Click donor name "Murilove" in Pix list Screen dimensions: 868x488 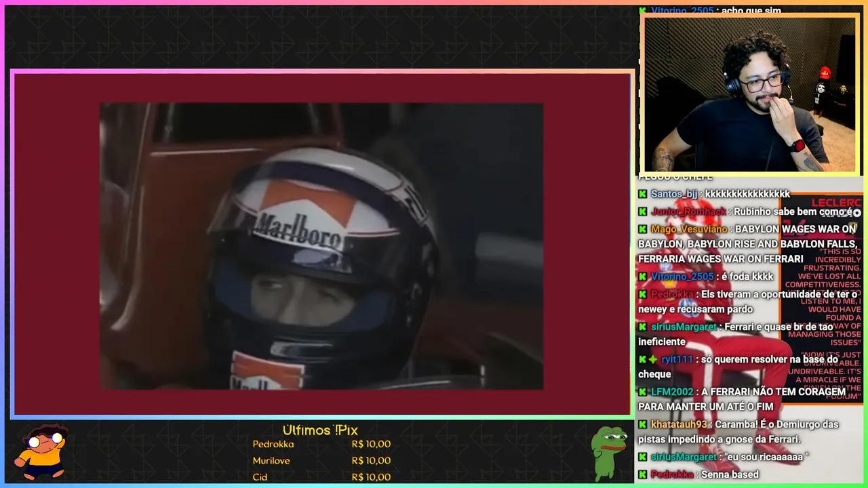point(271,461)
